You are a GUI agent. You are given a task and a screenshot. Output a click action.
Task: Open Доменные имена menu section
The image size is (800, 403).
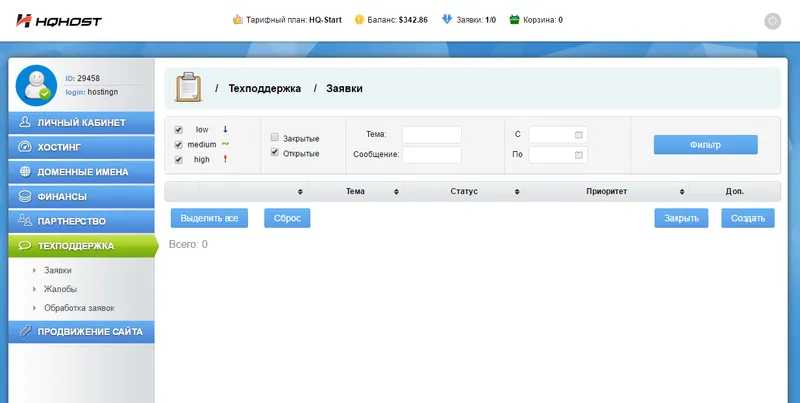[81, 172]
